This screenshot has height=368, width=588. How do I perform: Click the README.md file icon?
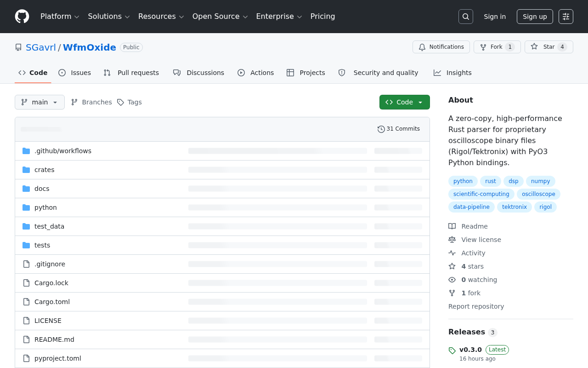point(26,339)
